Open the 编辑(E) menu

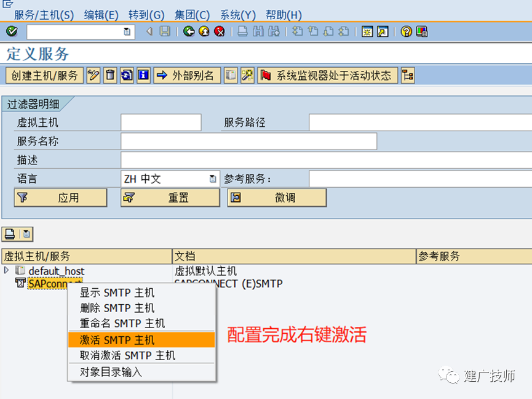(101, 15)
